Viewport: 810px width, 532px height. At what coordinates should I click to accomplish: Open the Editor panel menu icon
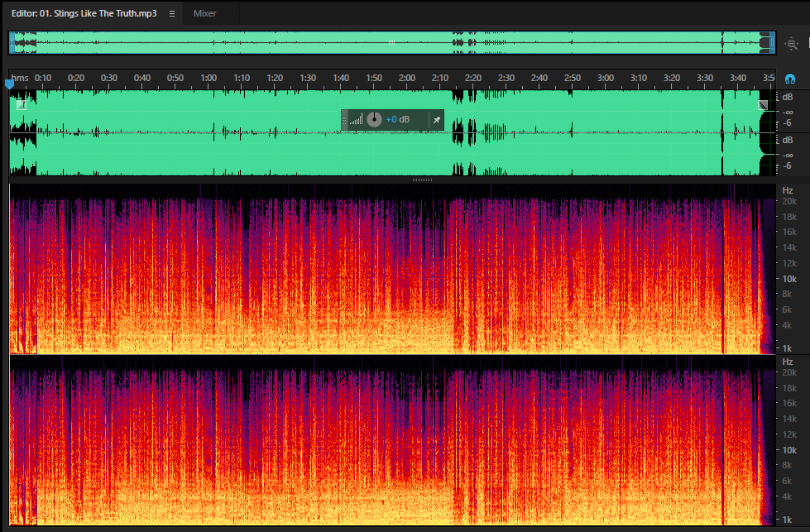coord(172,13)
